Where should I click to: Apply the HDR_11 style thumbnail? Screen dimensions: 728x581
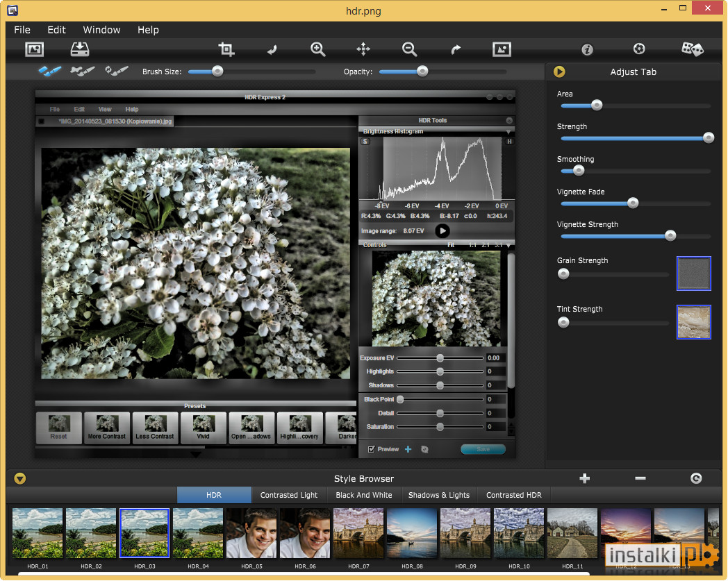point(572,533)
